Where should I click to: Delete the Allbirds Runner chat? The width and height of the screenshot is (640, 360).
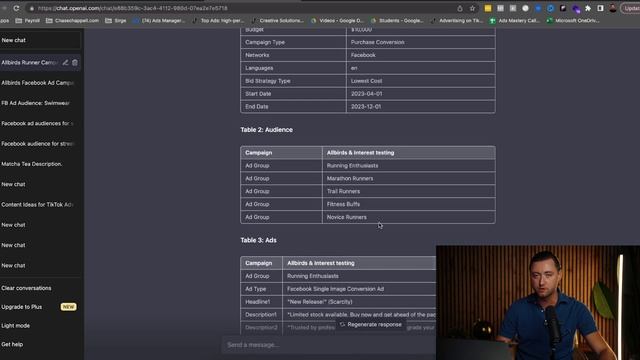(75, 62)
